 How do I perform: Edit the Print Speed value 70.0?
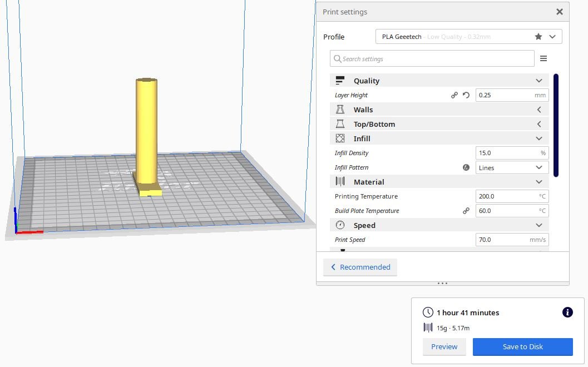click(x=512, y=240)
